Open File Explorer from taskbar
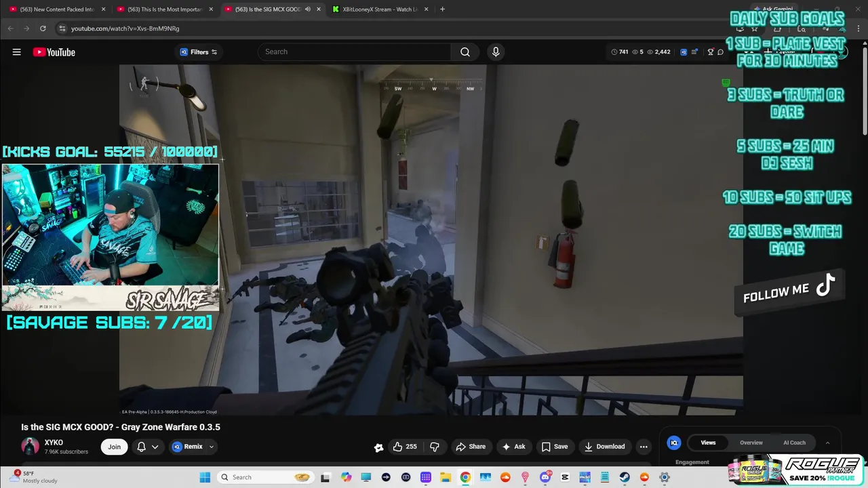This screenshot has width=868, height=488. click(446, 477)
